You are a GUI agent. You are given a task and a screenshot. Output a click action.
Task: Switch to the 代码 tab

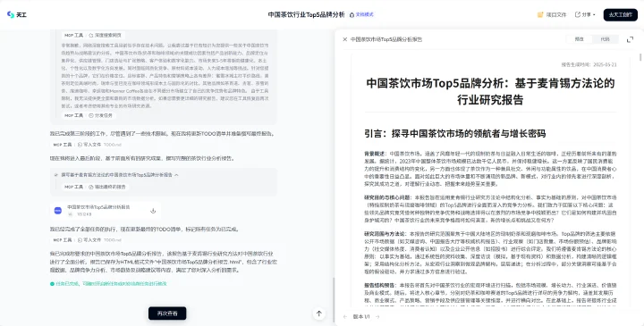[x=605, y=39]
